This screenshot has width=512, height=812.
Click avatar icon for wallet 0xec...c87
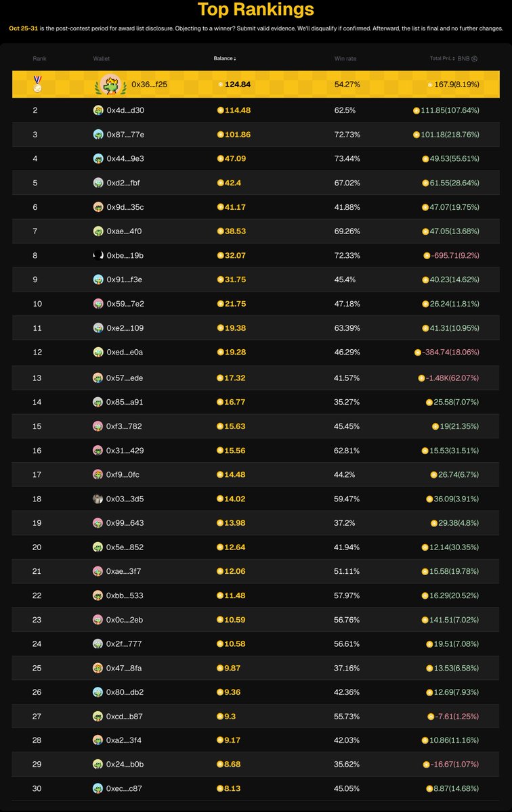coord(98,788)
